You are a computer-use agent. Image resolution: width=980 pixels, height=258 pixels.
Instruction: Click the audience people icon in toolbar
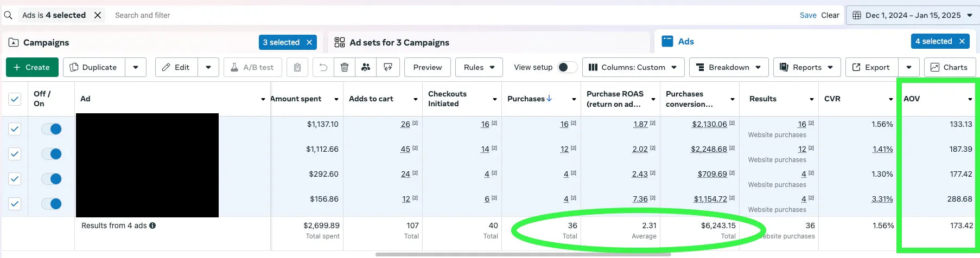click(366, 67)
